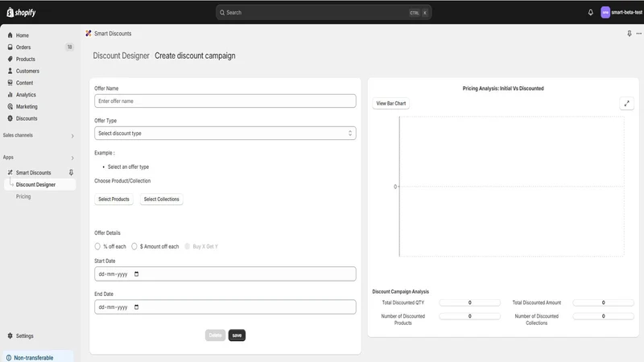The height and width of the screenshot is (362, 644).
Task: Open Pricing sub-item under Smart Discounts
Action: 23,196
